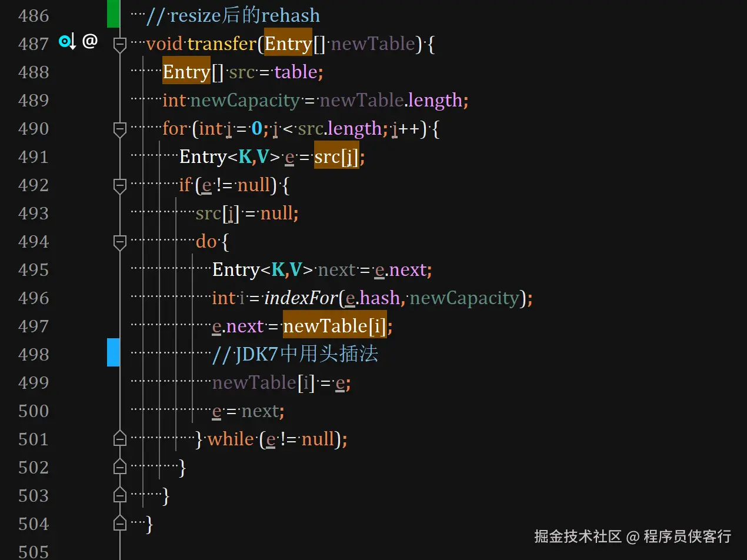Click fold end marker on line 504
Viewport: 747px width, 560px height.
tap(119, 523)
